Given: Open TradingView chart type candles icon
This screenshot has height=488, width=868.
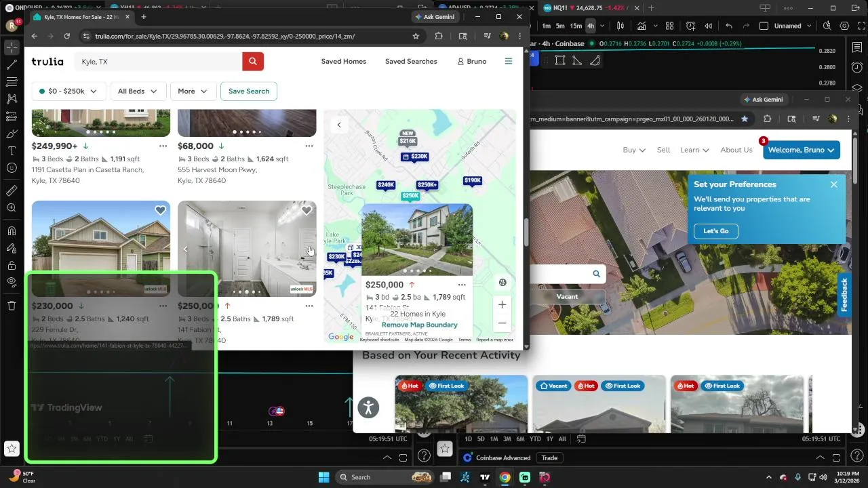Looking at the screenshot, I should (x=620, y=26).
